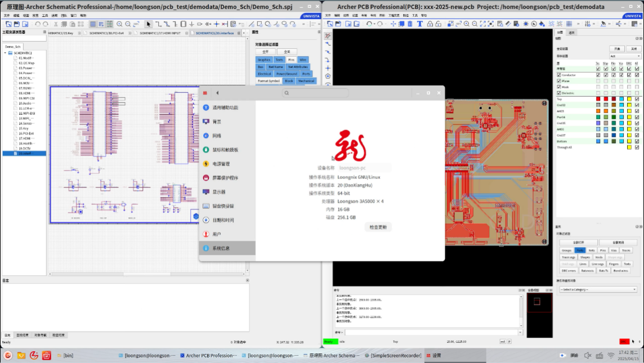Click the closed padlock lock icon in PCB toolbar
Viewport: 644px width, 363px height.
430,24
